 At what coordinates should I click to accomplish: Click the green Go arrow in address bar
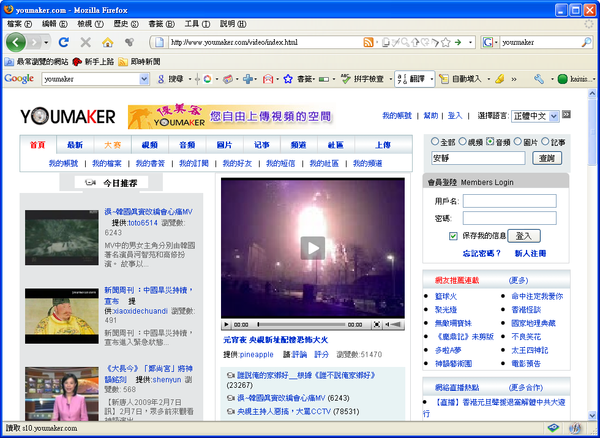tap(458, 42)
